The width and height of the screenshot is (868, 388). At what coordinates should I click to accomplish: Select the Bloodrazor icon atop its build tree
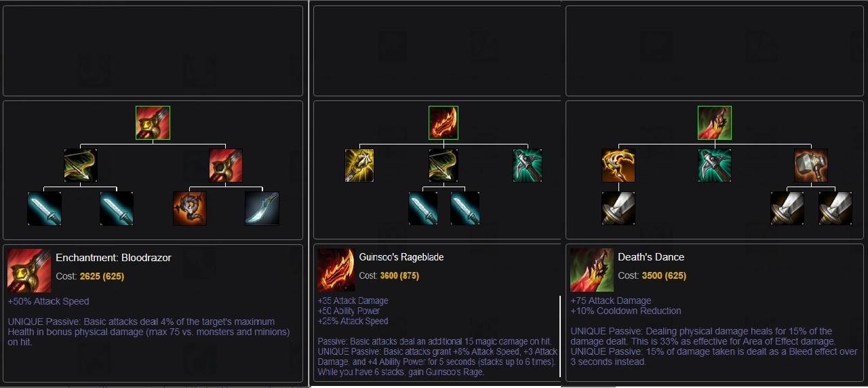[153, 123]
